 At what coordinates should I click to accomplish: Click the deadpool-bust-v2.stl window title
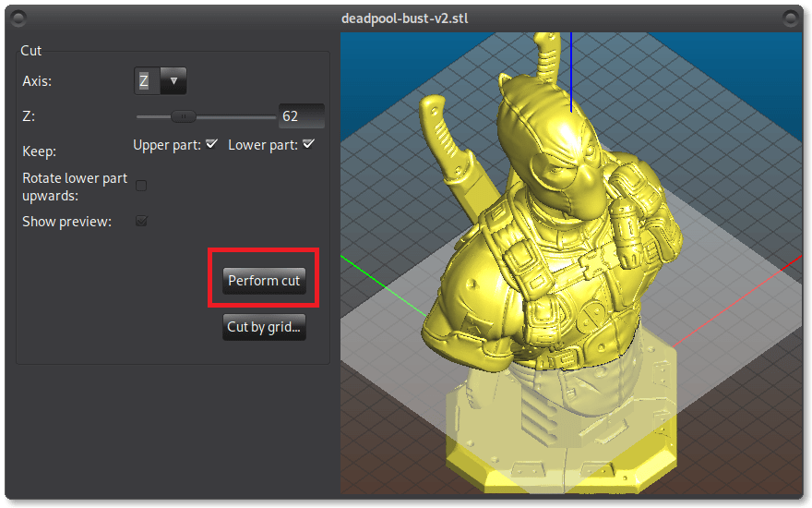pos(405,18)
